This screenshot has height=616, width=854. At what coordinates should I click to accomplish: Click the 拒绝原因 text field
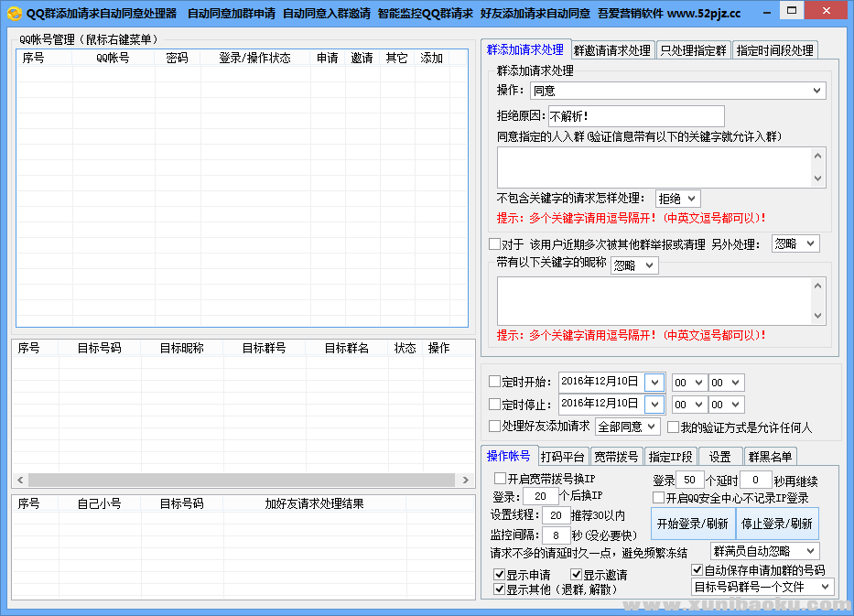[x=635, y=116]
